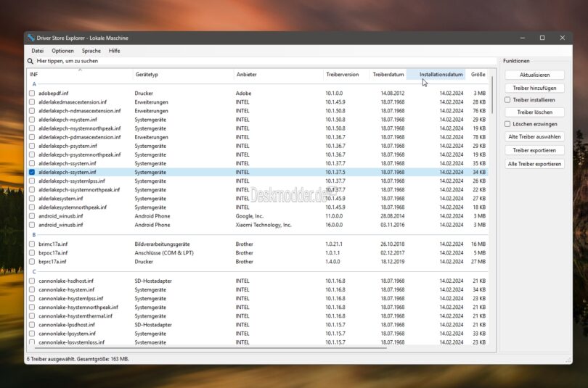
Task: Open the Sprache menu
Action: tap(91, 51)
